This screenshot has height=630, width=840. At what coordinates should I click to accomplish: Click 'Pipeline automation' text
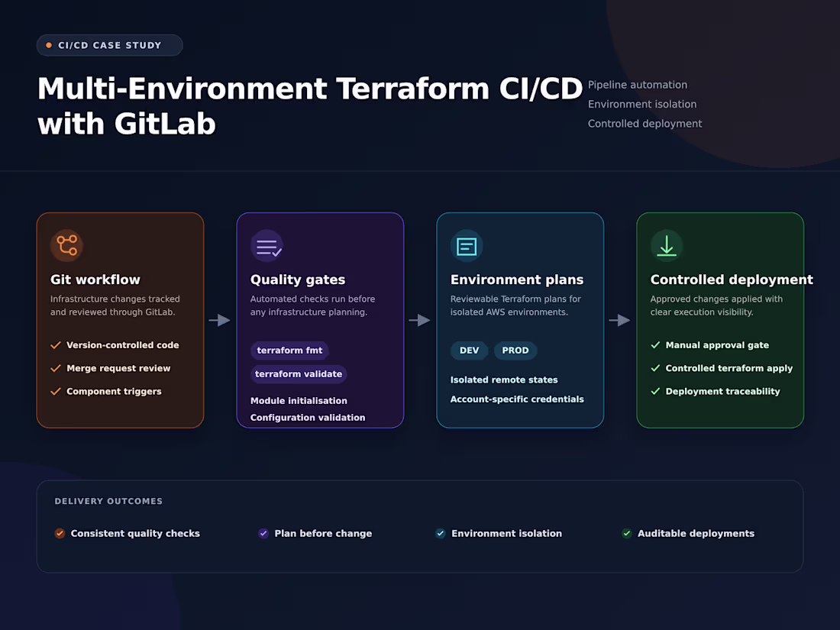(x=638, y=85)
